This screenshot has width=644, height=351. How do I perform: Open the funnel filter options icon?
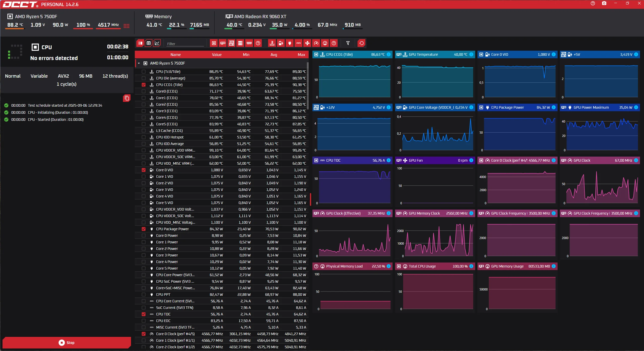(348, 43)
